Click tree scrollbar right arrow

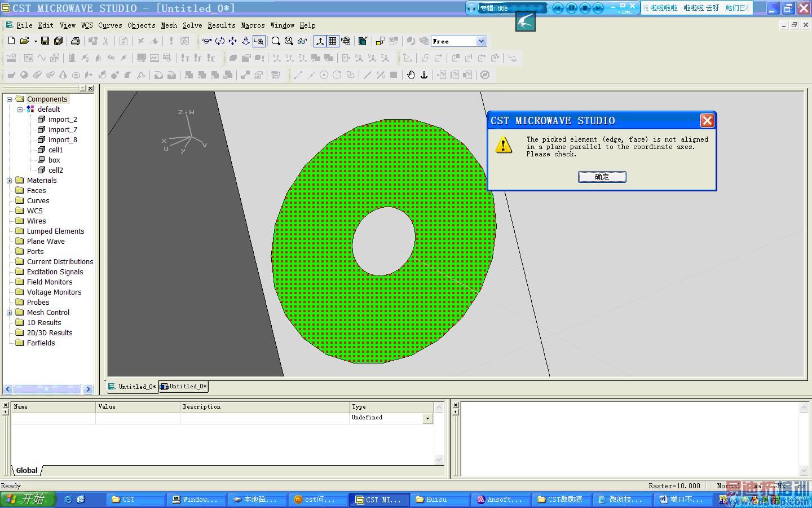click(x=88, y=389)
